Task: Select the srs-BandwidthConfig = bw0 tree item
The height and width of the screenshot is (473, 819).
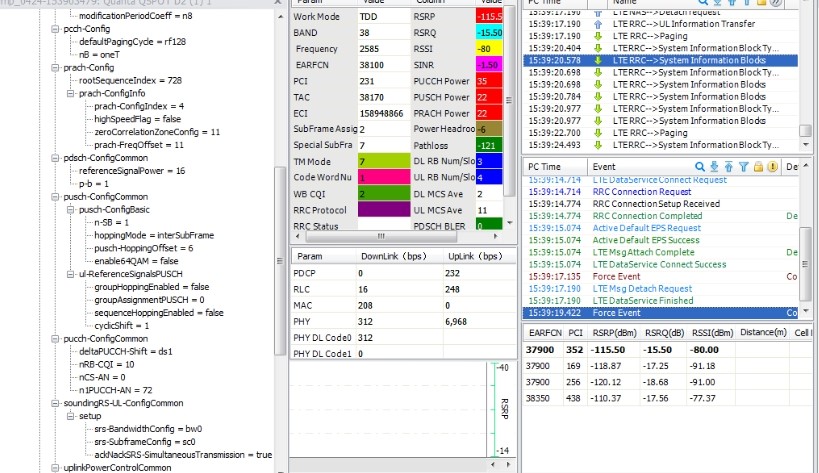Action: pos(148,429)
